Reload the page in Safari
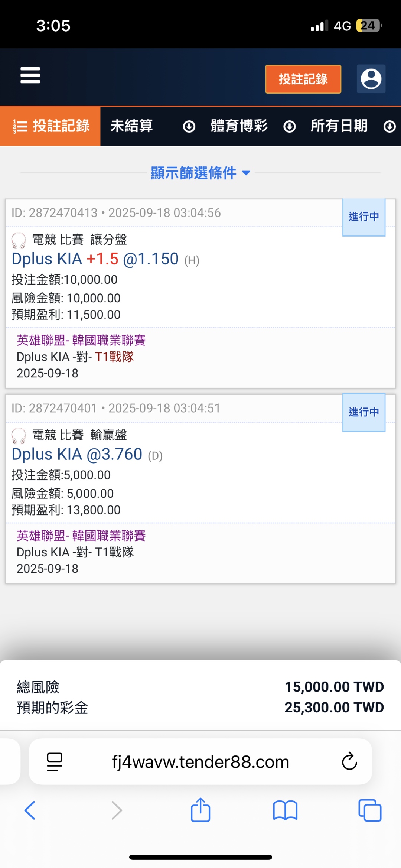 tap(349, 761)
